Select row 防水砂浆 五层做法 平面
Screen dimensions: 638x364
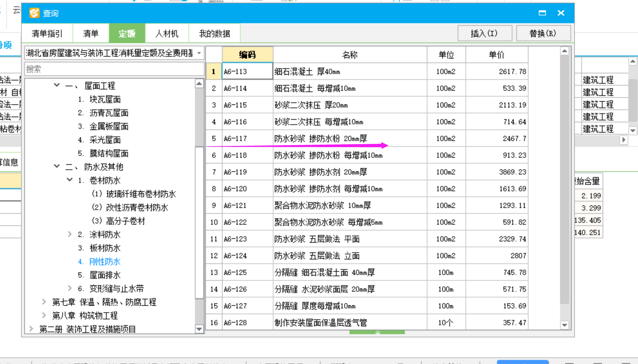[x=367, y=239]
